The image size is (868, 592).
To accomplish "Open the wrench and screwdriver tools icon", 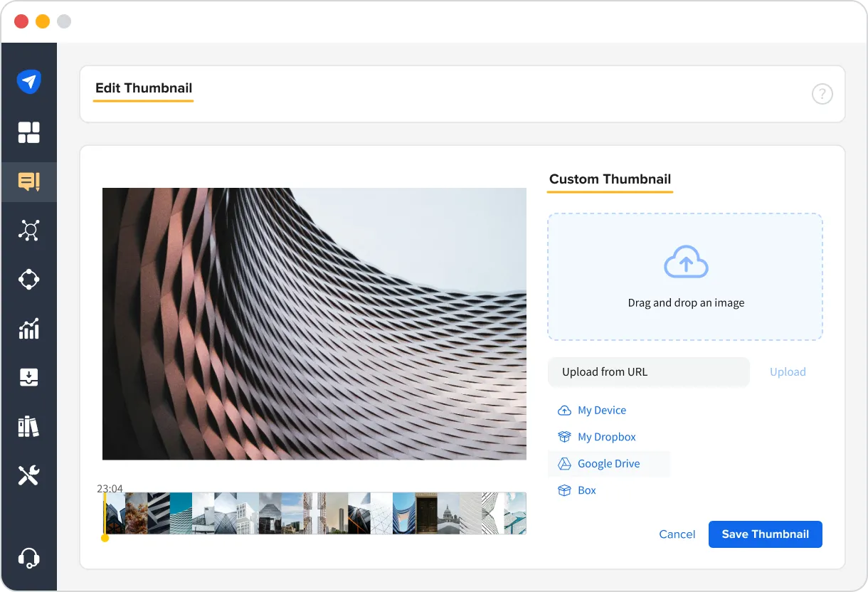I will click(x=29, y=475).
